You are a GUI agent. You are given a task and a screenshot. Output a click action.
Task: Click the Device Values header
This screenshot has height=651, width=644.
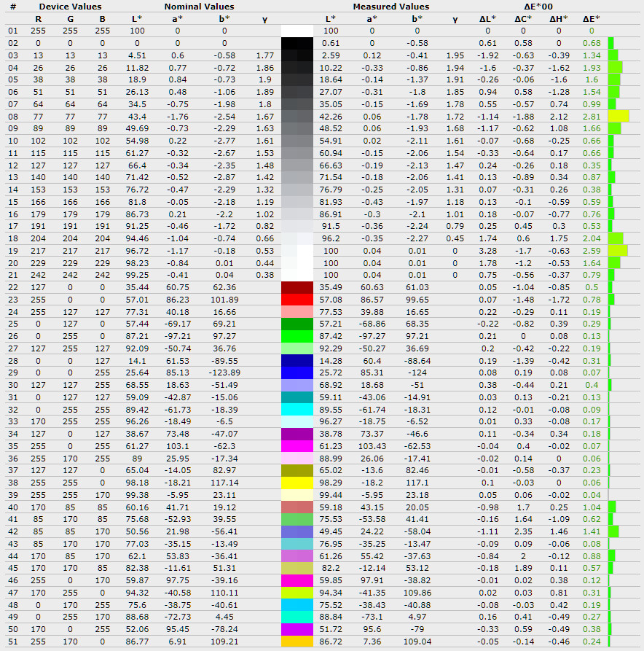(x=70, y=7)
